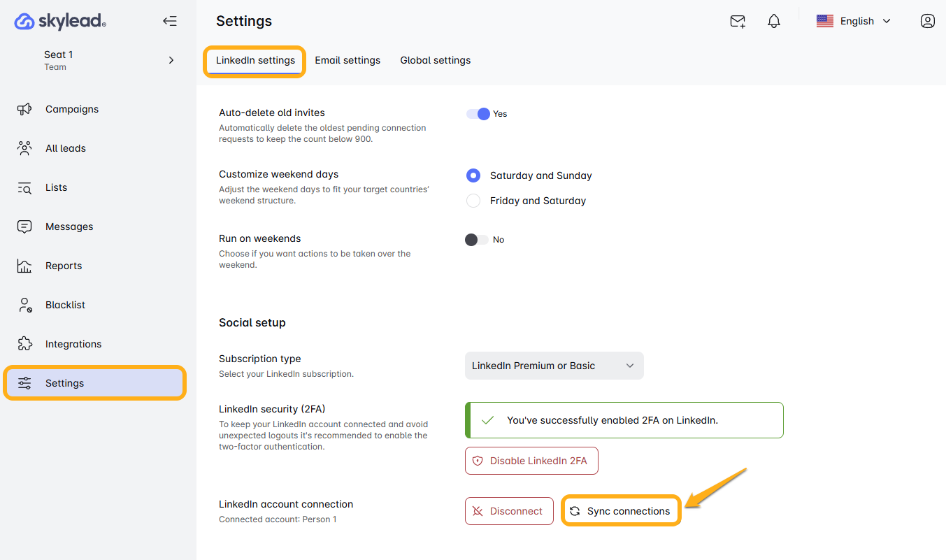The image size is (946, 560).
Task: Click the Seat 1 team name
Action: (x=59, y=55)
